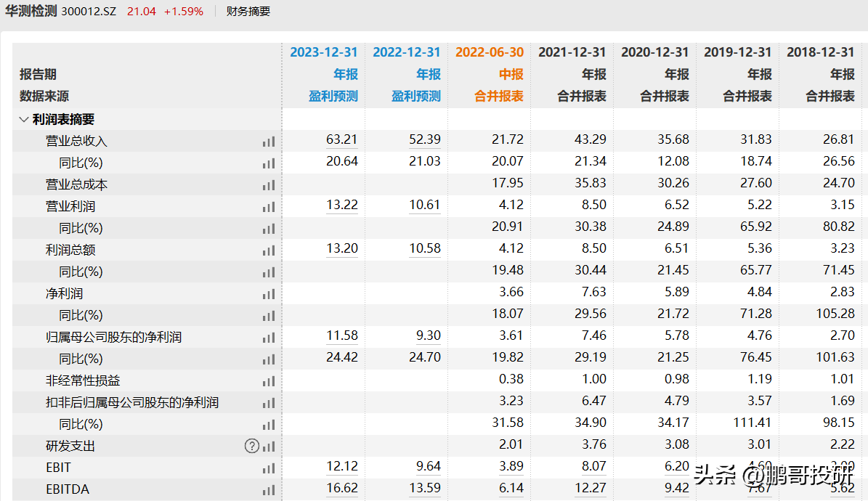Select the 2021-12-31 column header
This screenshot has width=868, height=501.
(572, 52)
